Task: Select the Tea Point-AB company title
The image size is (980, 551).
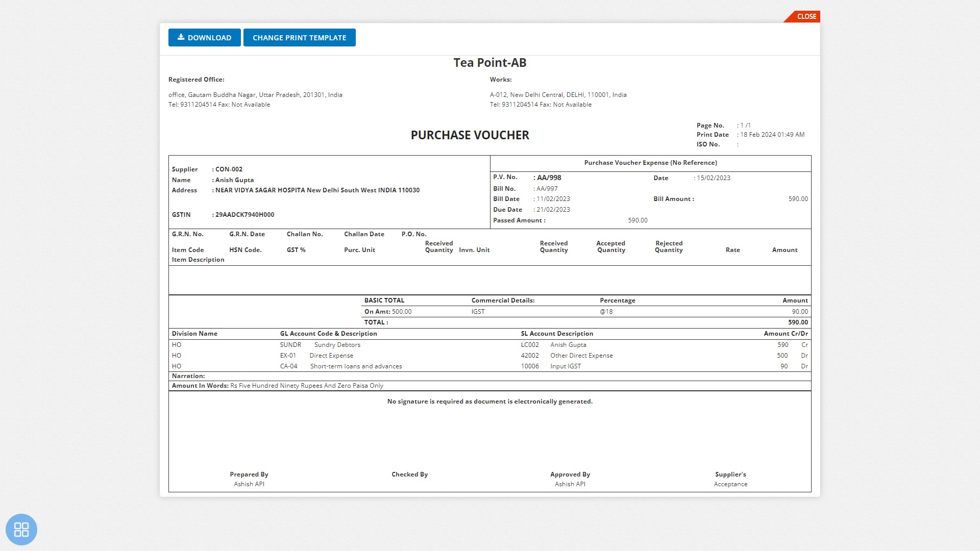Action: 490,62
